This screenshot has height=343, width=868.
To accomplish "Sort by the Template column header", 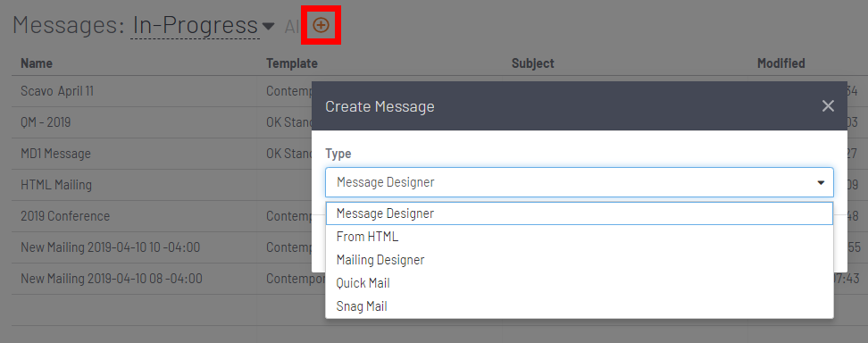I will [292, 63].
